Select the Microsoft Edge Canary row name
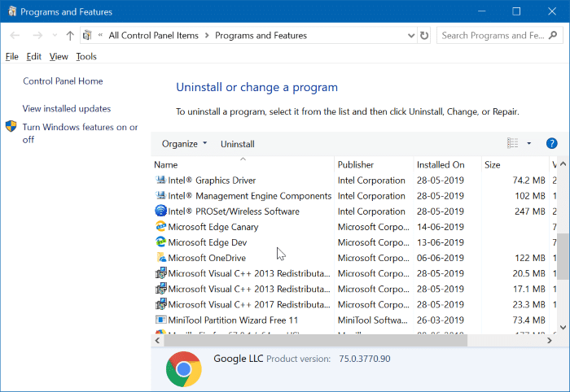 coord(213,227)
